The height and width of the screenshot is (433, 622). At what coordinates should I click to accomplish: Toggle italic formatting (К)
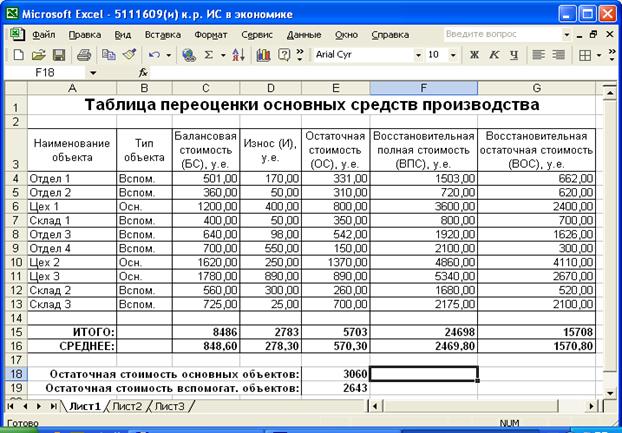point(494,55)
